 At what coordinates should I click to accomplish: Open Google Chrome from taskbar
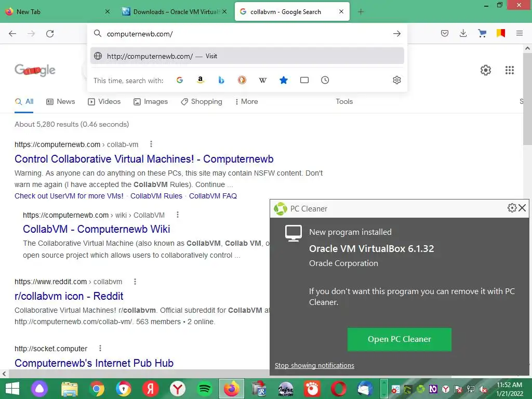(x=97, y=389)
